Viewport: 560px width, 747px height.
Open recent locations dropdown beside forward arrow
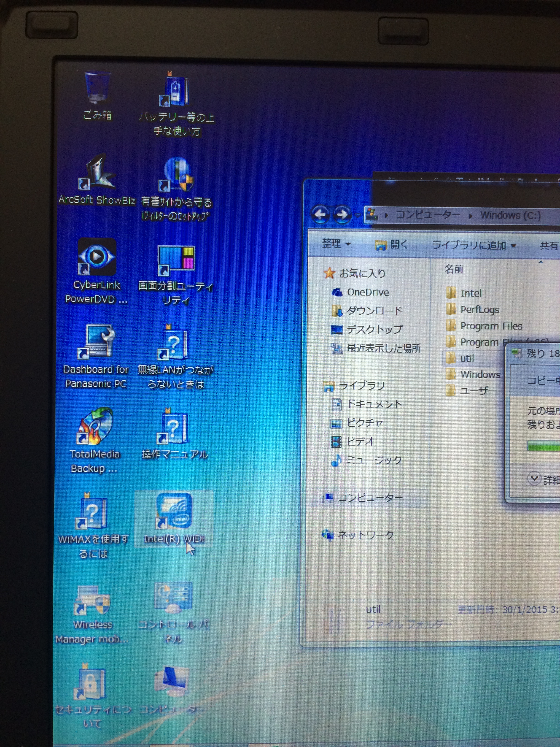coord(358,215)
